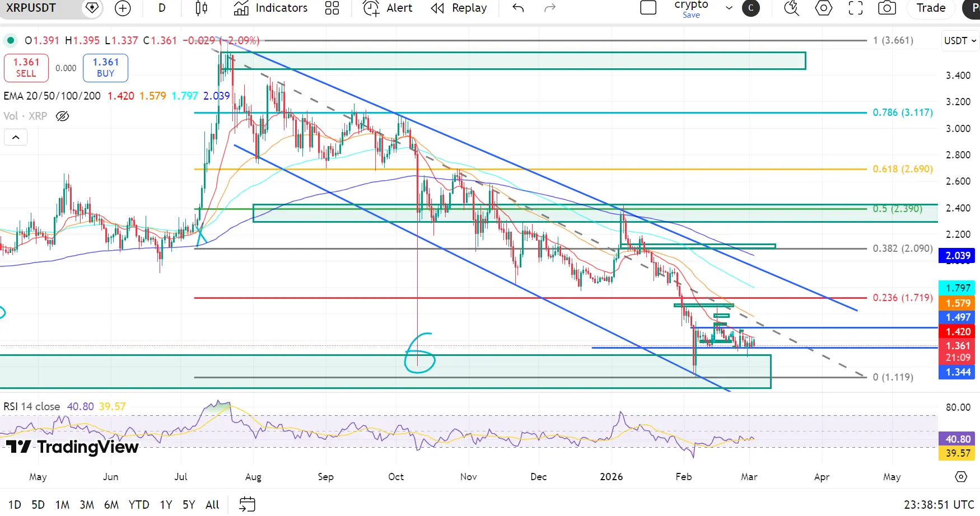Click the 1.361 SELL button
The height and width of the screenshot is (516, 980).
(x=26, y=67)
